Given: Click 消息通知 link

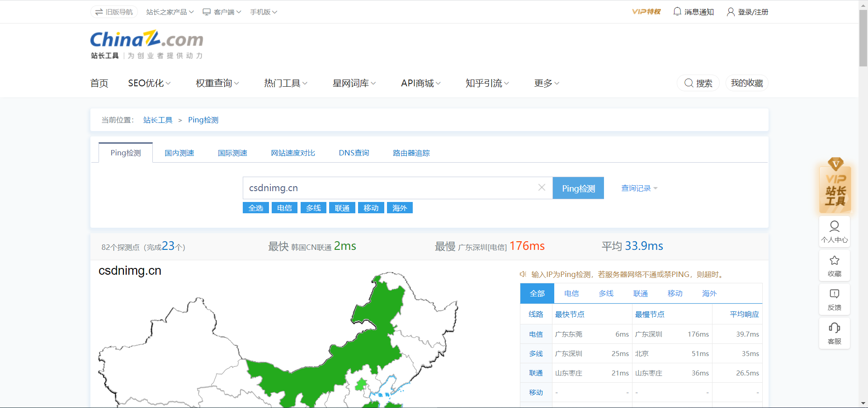Looking at the screenshot, I should click(693, 12).
